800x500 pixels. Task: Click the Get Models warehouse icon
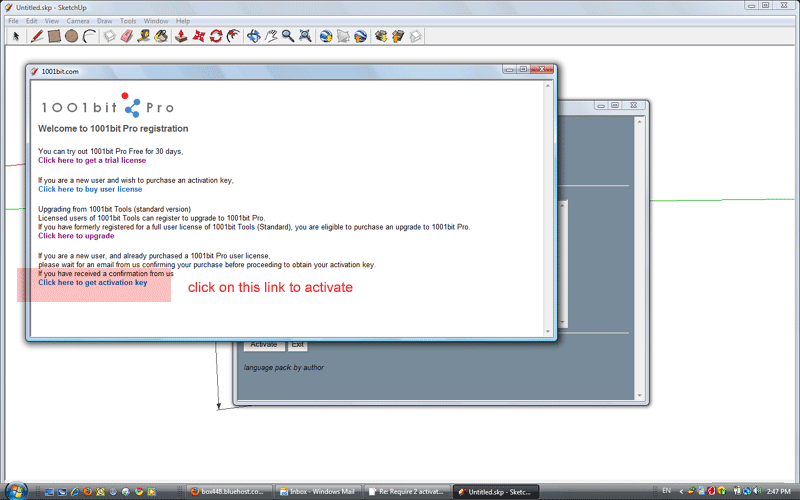coord(381,36)
